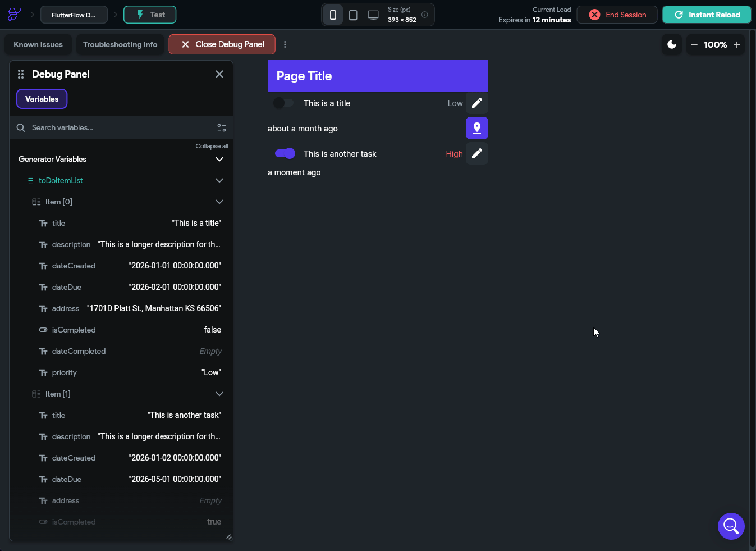The image size is (756, 551).
Task: Grab the Debug Panel drag handle icon
Action: coord(21,74)
